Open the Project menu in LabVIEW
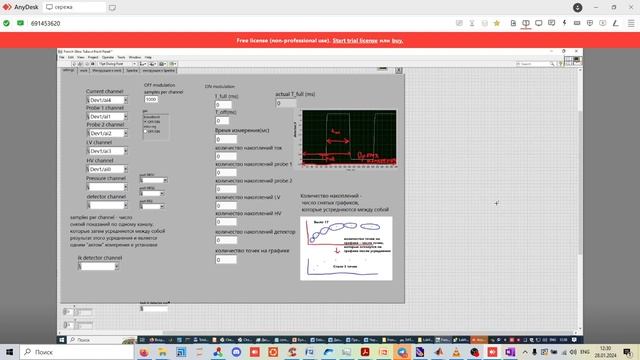Screen dimensions: 640x360 [x=93, y=58]
